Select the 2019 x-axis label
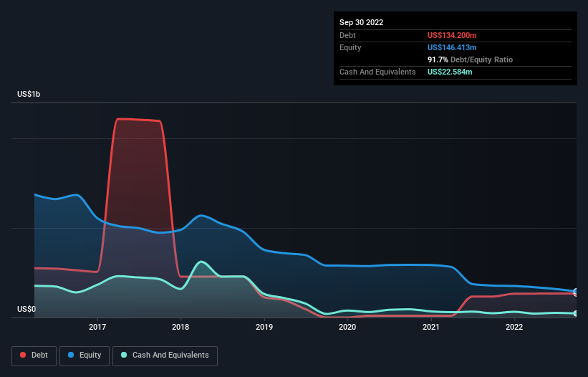 pyautogui.click(x=264, y=327)
